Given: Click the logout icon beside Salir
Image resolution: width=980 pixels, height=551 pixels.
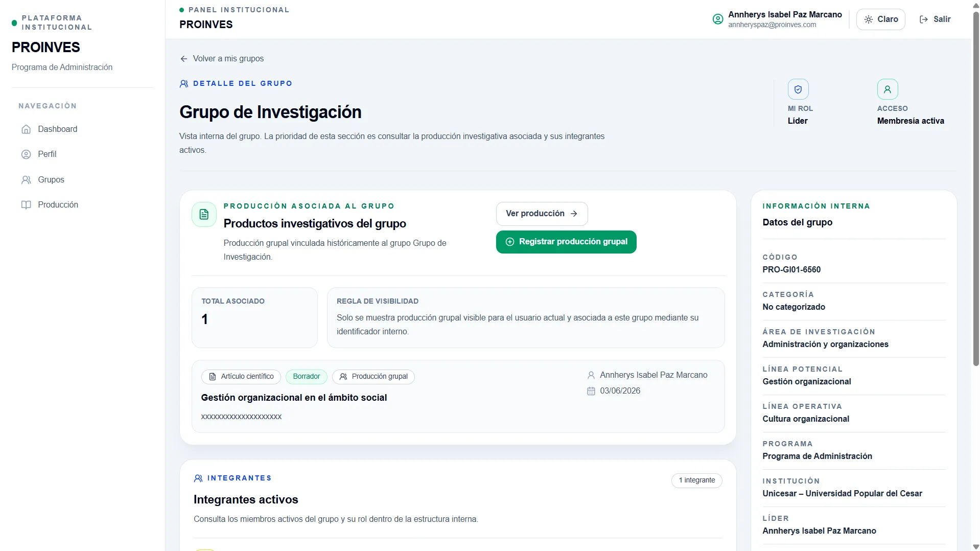Looking at the screenshot, I should pos(924,19).
